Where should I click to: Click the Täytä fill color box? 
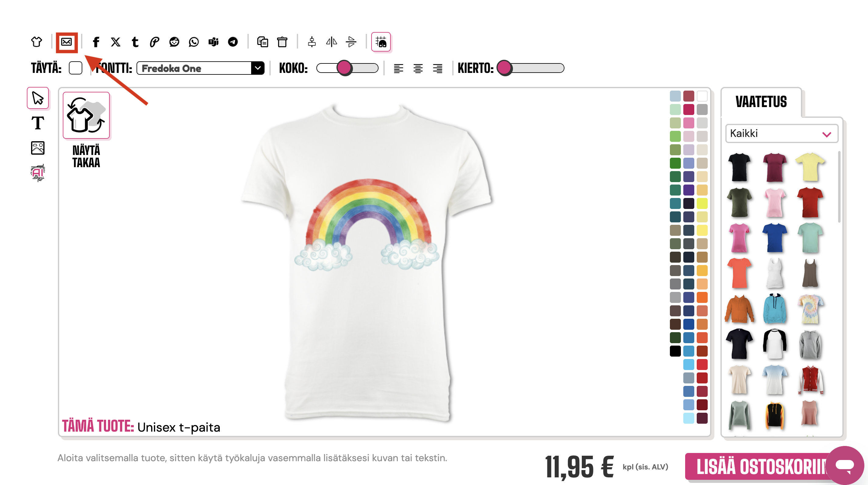click(x=76, y=68)
